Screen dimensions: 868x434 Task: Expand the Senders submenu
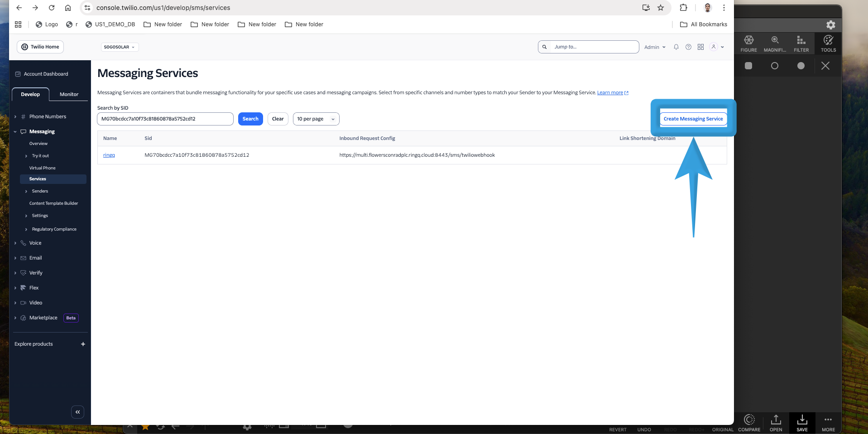pyautogui.click(x=26, y=191)
